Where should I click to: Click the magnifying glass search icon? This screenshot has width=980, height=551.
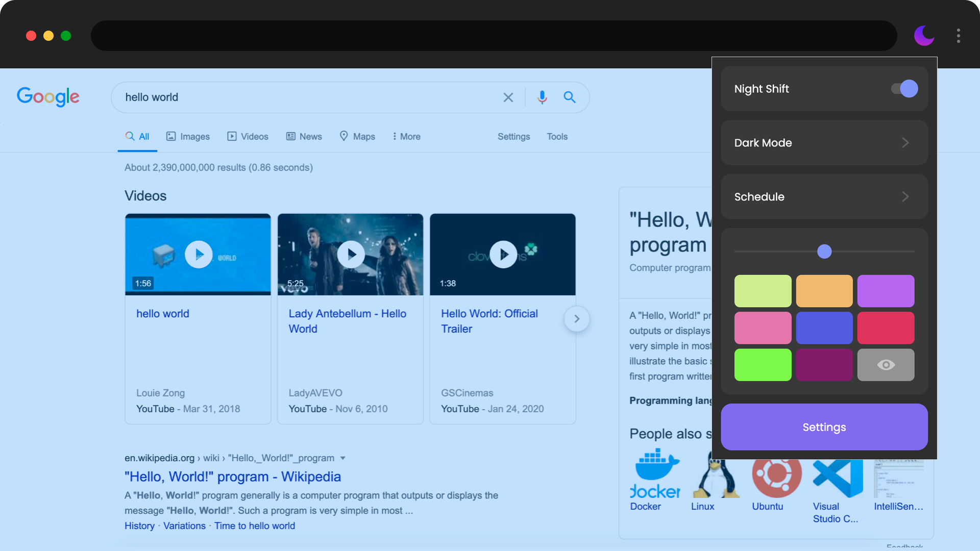click(570, 97)
